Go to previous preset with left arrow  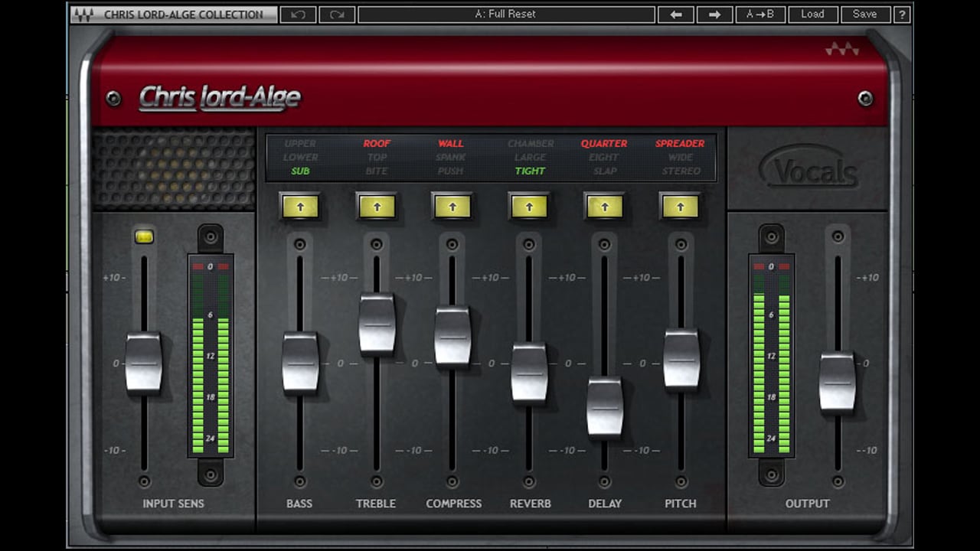click(x=675, y=14)
